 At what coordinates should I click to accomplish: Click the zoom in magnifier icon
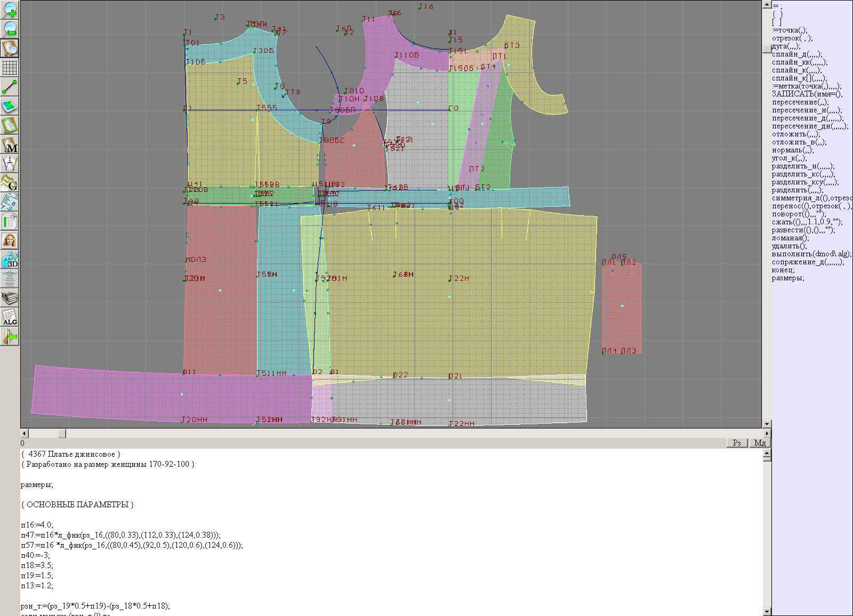(10, 10)
